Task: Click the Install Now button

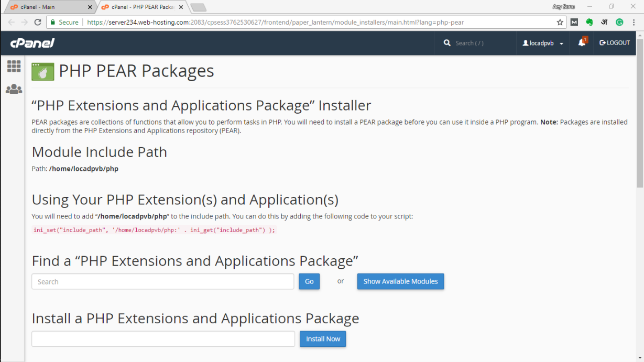Action: point(323,339)
